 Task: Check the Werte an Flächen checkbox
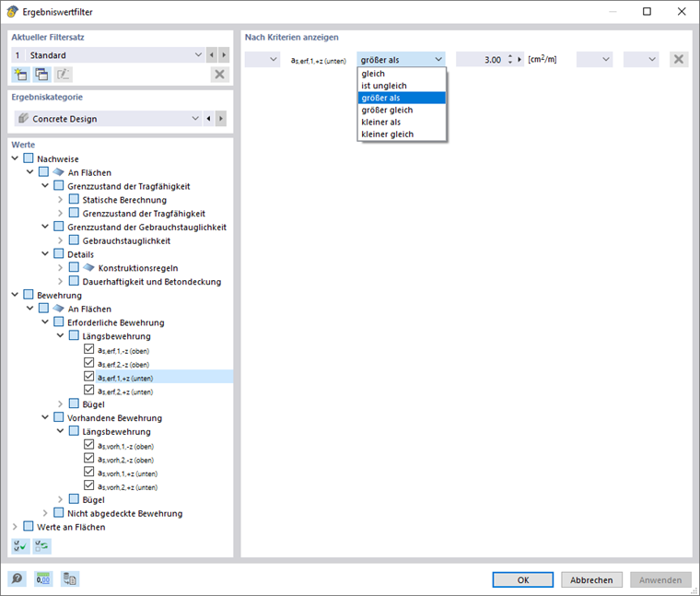coord(29,526)
